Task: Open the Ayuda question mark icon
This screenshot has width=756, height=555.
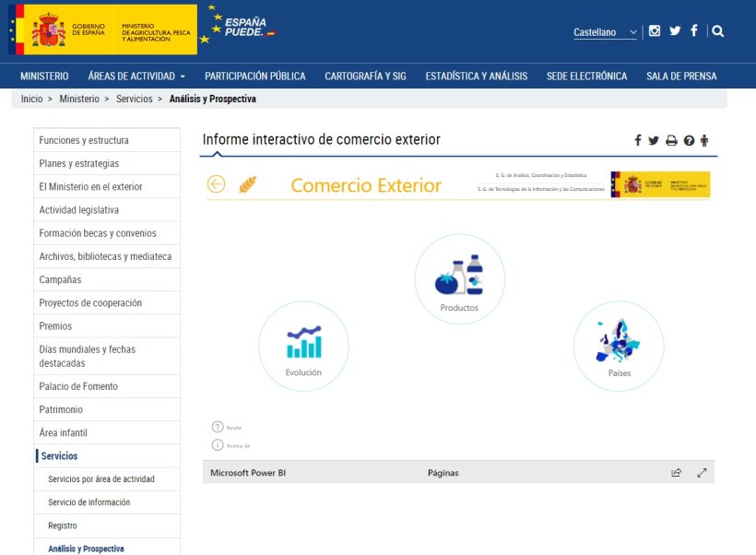Action: pos(218,426)
